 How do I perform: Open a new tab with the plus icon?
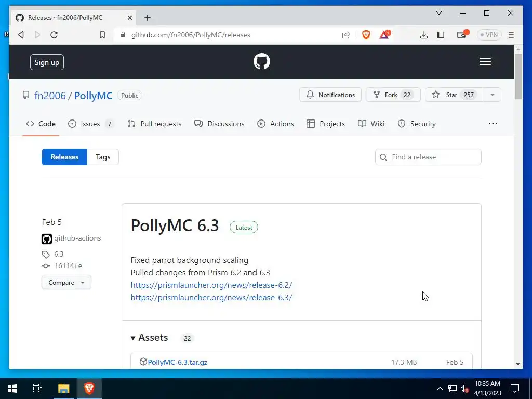tap(147, 18)
